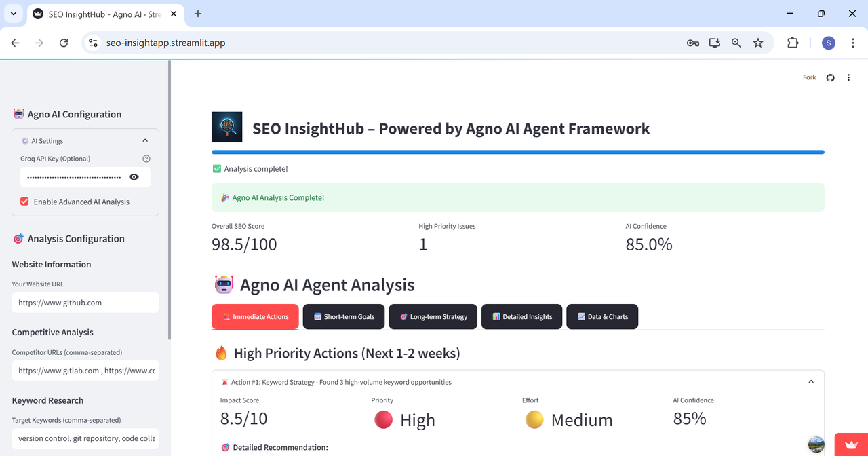Screen dimensions: 868x456
Task: Go forward to the next page
Action: click(x=39, y=43)
